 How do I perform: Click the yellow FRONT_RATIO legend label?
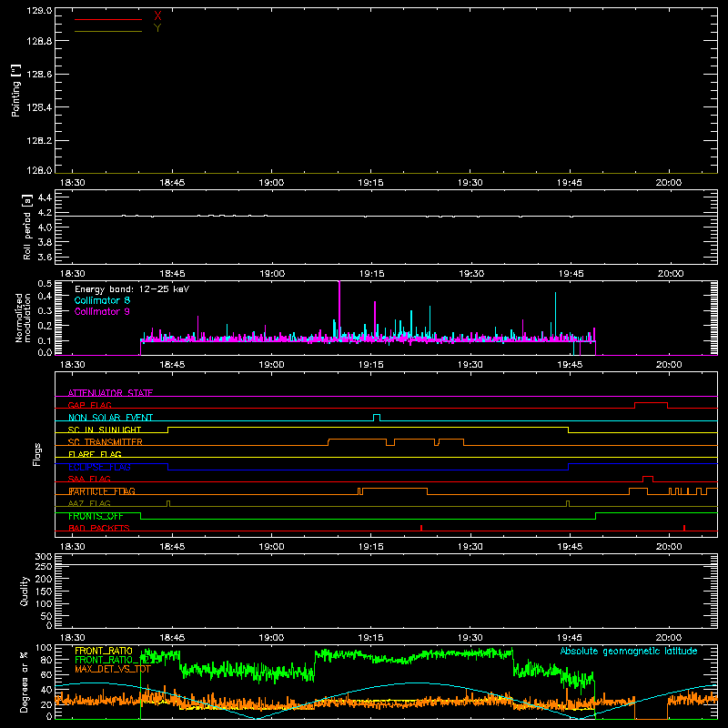104,651
